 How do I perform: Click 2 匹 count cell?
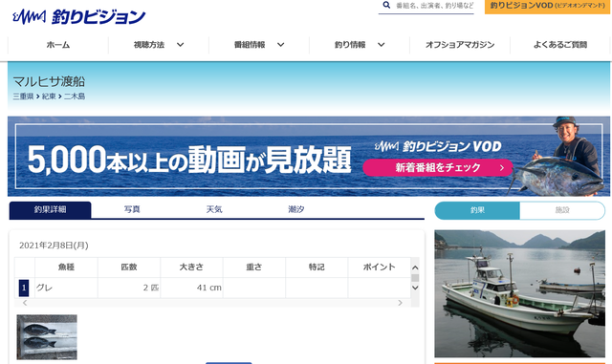point(129,288)
